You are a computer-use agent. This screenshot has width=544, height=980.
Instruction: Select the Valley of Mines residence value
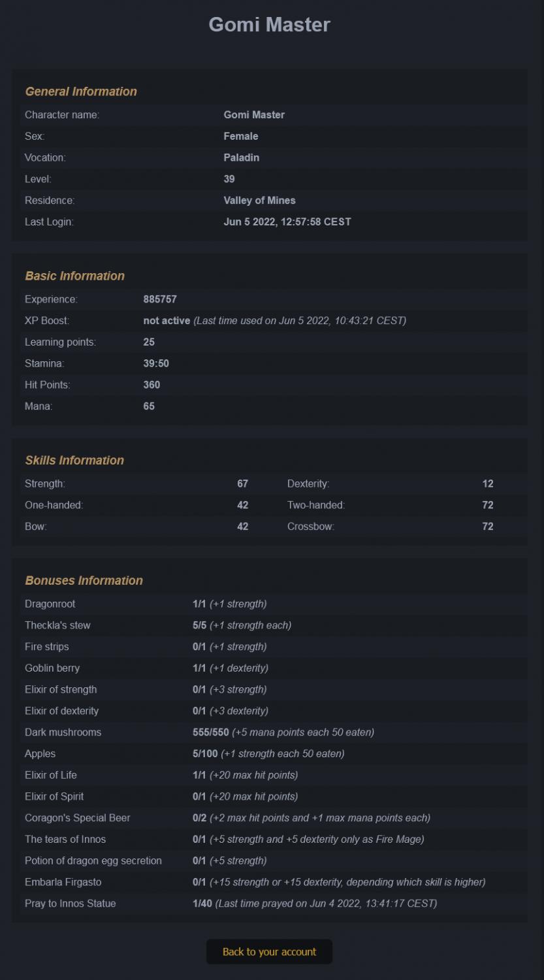point(259,200)
